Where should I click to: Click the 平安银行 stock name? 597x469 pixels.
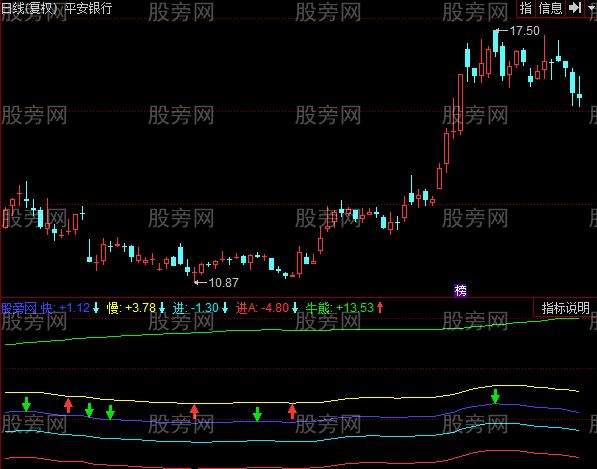[x=88, y=8]
